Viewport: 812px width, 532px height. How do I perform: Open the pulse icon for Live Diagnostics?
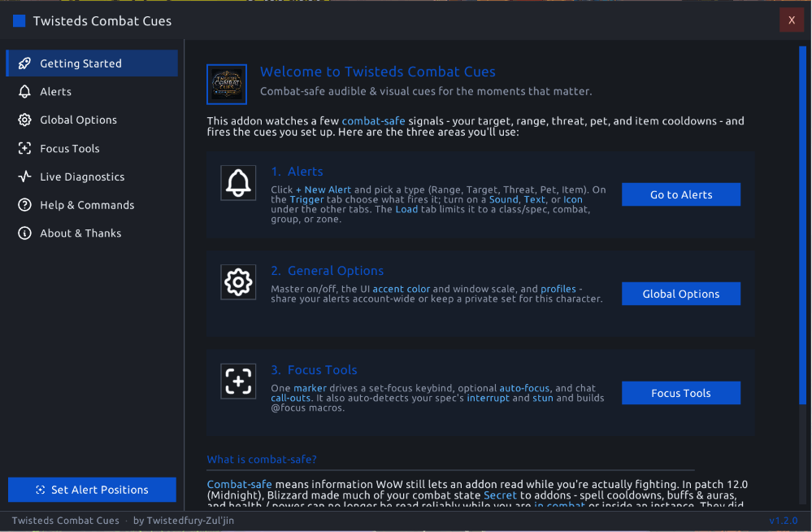click(24, 177)
